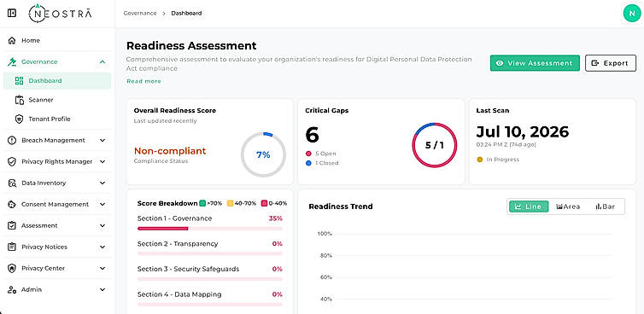
Task: Expand the Privacy Rights Manager chevron
Action: point(102,162)
